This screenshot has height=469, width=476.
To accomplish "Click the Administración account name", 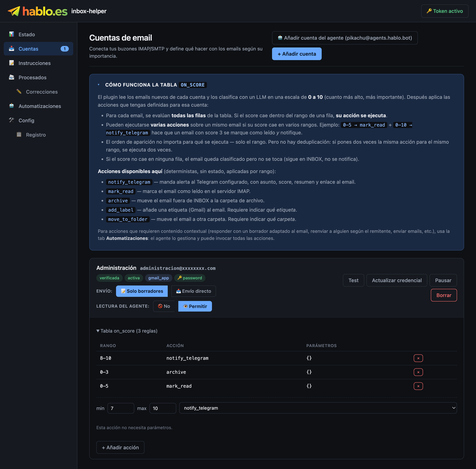I will point(116,268).
